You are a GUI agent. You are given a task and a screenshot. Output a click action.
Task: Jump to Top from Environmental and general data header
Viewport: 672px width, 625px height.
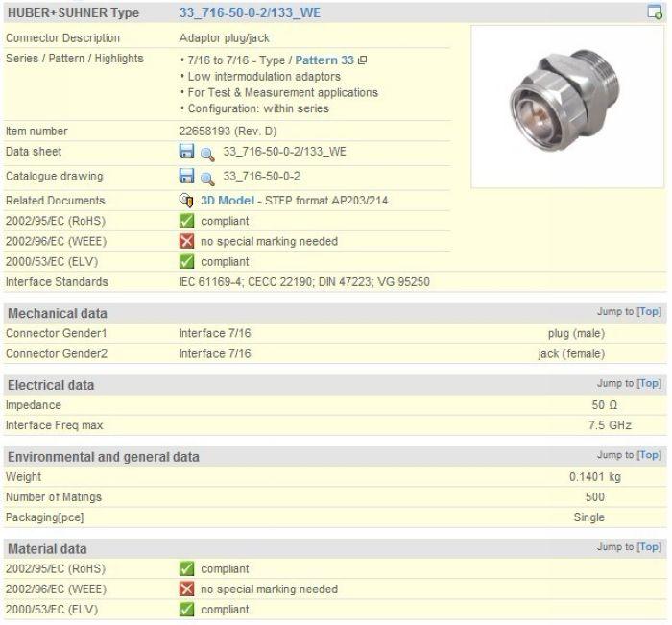[649, 454]
